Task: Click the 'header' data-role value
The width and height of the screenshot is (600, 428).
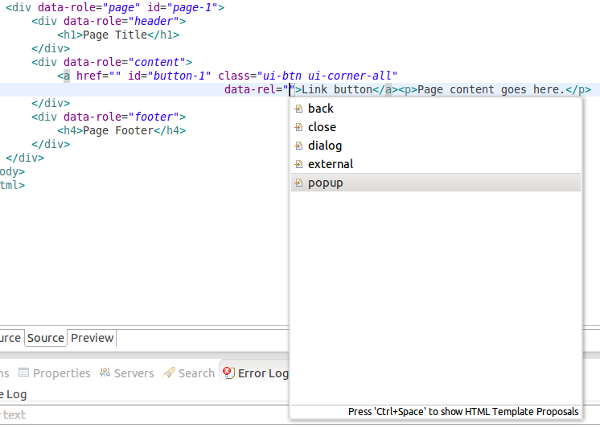Action: pos(154,21)
